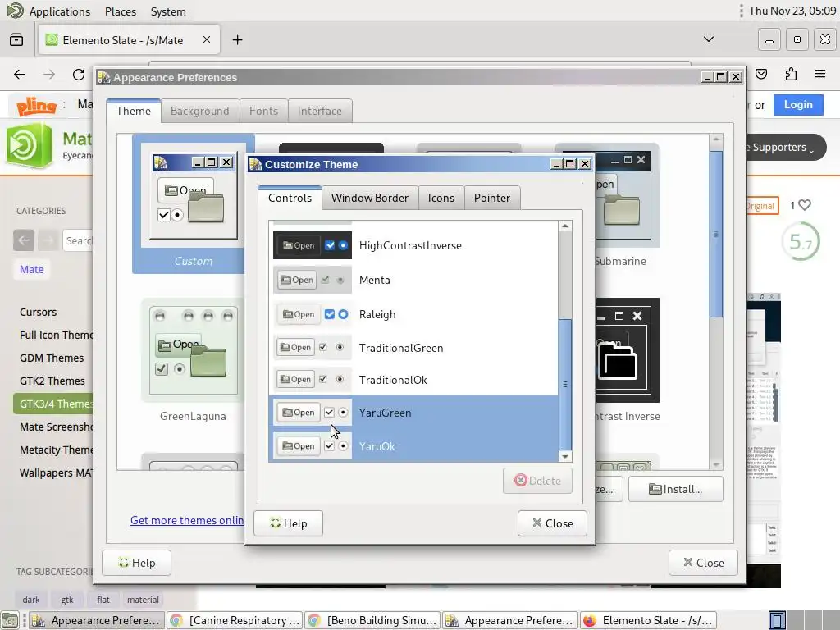
Task: Open the Applications menu
Action: click(59, 11)
